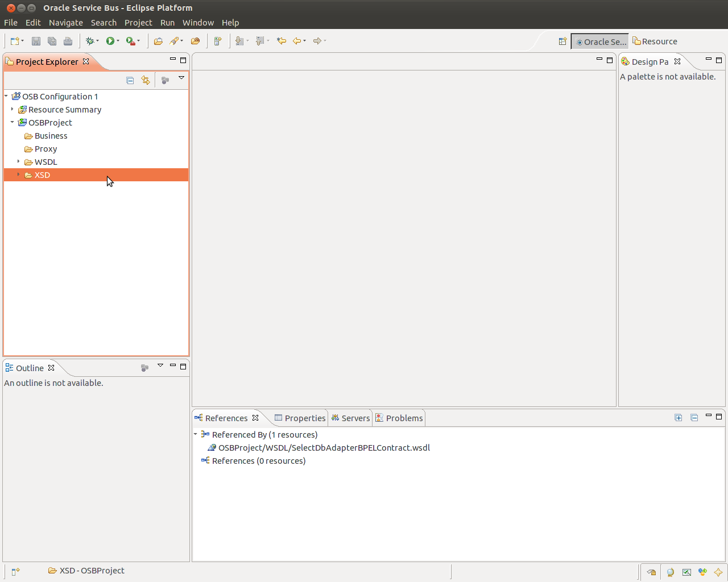The width and height of the screenshot is (728, 582).
Task: Click the Open Perspective icon
Action: click(x=562, y=41)
